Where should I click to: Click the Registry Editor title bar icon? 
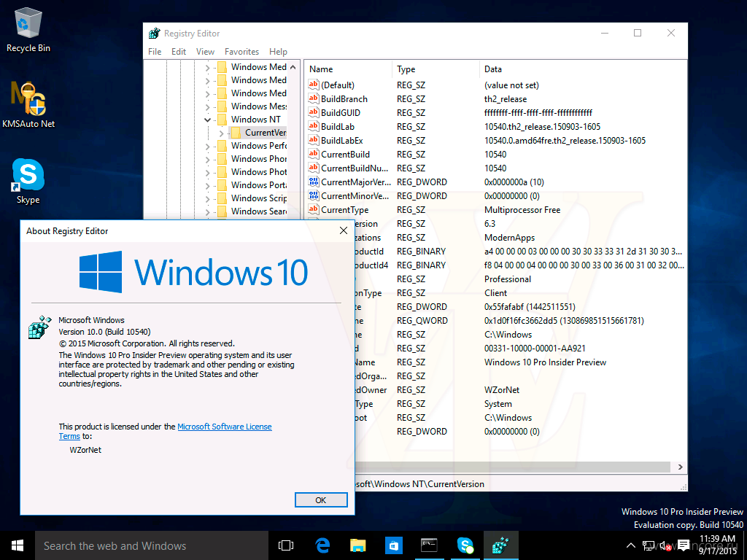[155, 34]
